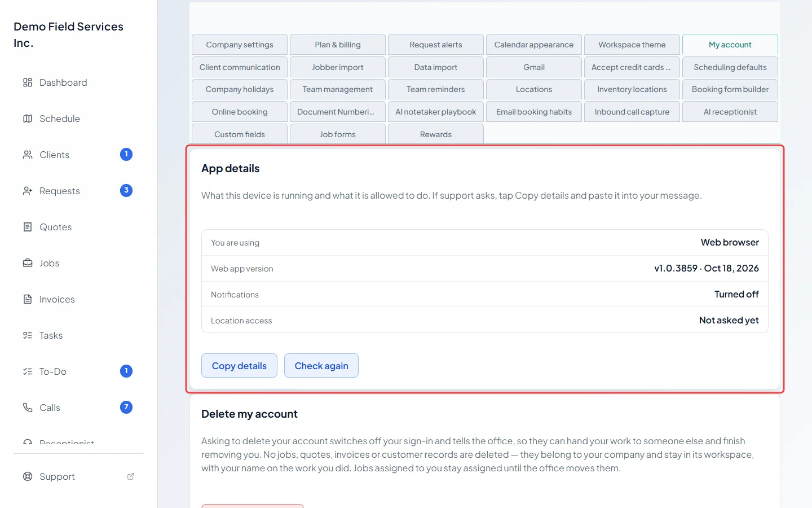Open the Inbound call capture tab

pos(632,112)
